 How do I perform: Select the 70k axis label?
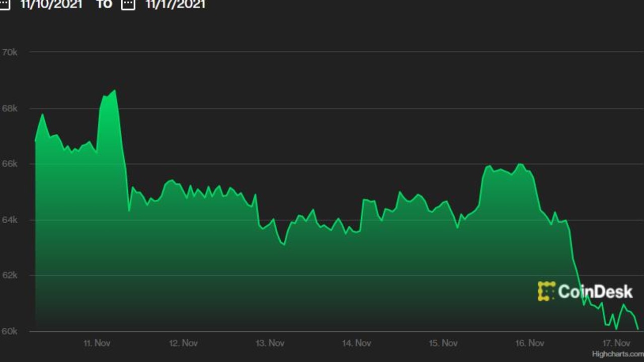pos(10,52)
